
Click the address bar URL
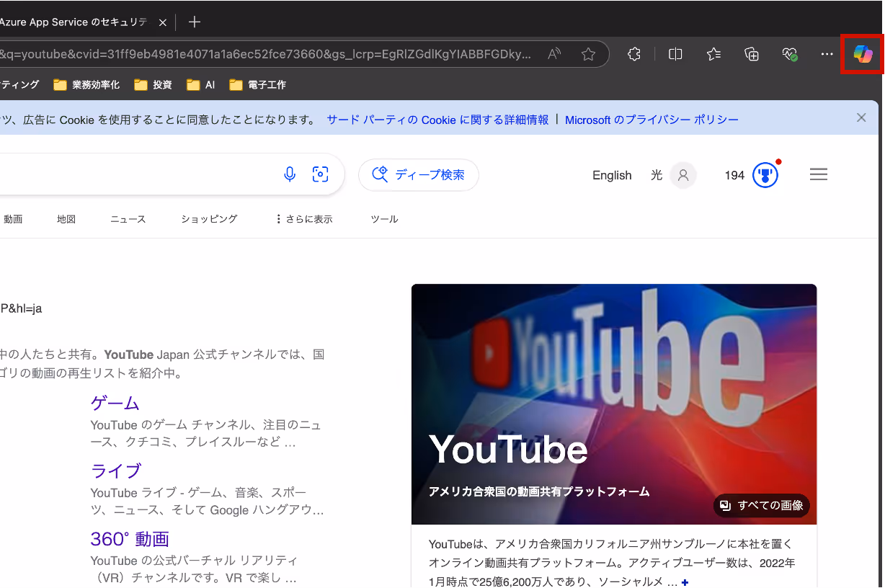(265, 54)
